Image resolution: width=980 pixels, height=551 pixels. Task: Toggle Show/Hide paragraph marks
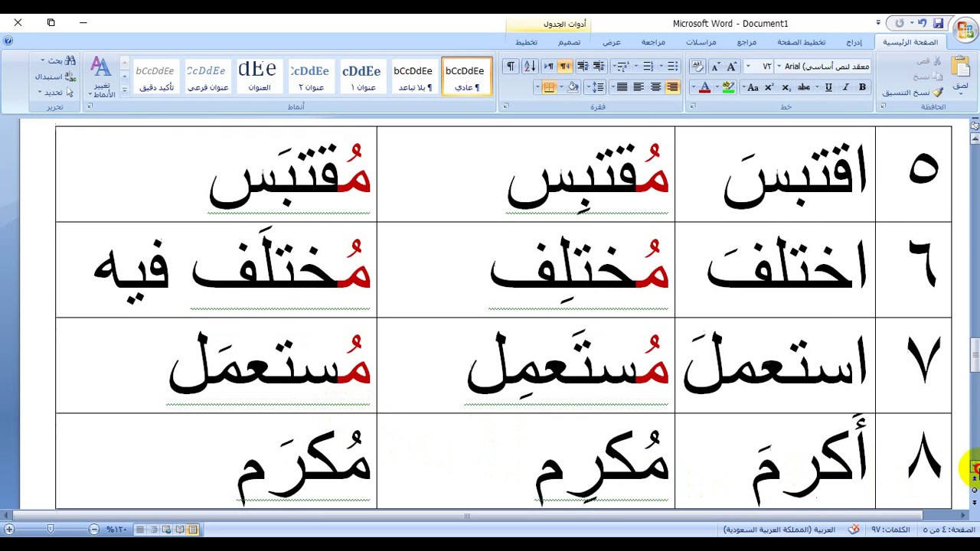click(510, 67)
